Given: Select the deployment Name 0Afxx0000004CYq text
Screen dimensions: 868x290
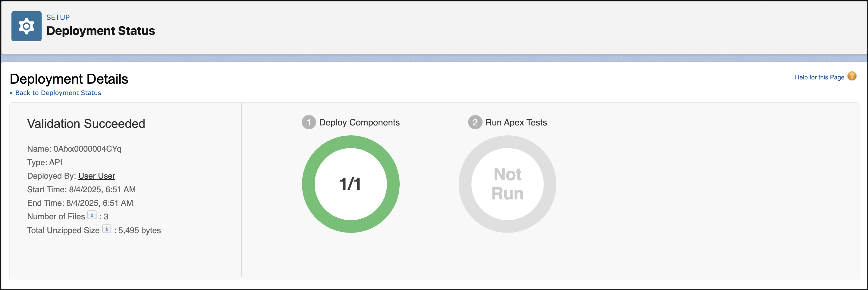Looking at the screenshot, I should tap(87, 149).
